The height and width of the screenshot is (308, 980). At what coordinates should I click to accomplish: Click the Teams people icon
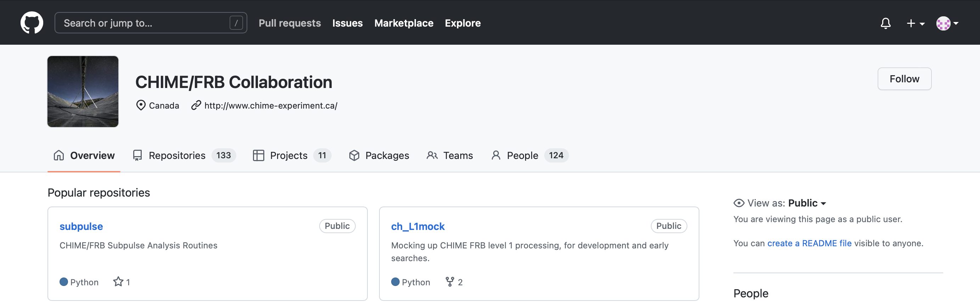point(432,155)
